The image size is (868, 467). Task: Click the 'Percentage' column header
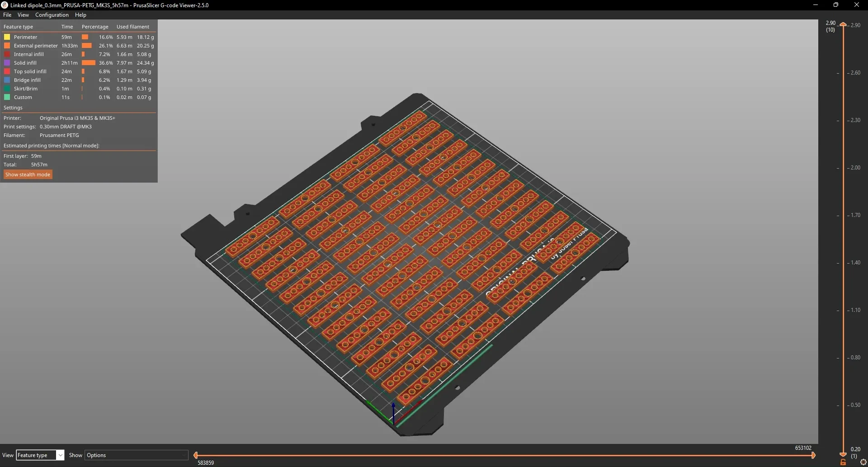click(x=95, y=27)
